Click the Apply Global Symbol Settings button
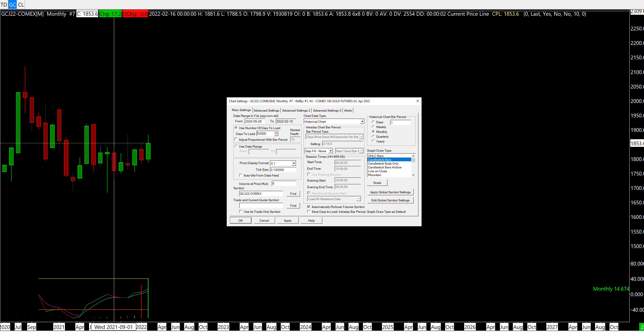Screen dimensions: 644x332 pos(390,192)
